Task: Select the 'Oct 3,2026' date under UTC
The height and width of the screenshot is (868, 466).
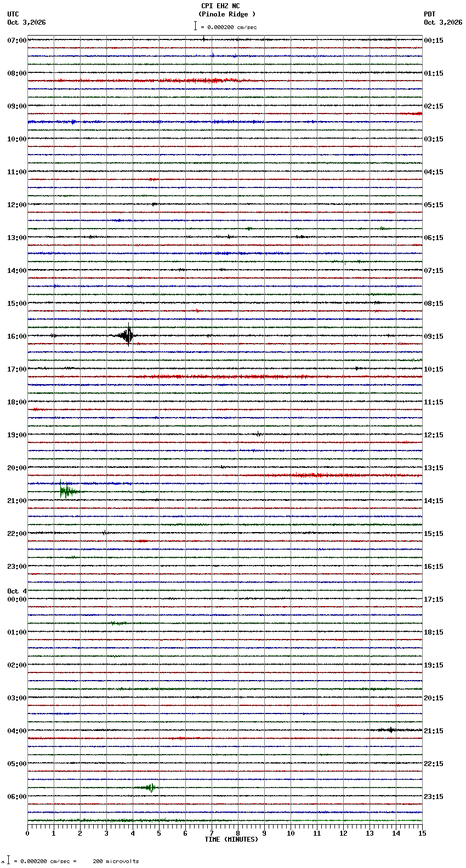Action: (26, 22)
